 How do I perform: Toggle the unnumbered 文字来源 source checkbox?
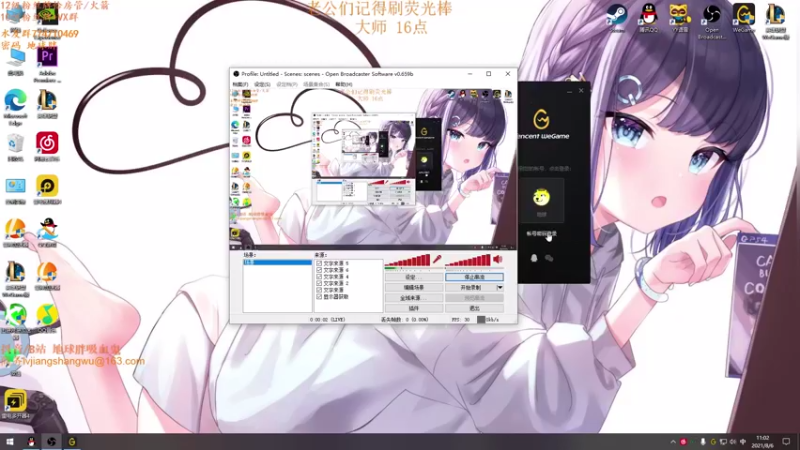pyautogui.click(x=319, y=290)
